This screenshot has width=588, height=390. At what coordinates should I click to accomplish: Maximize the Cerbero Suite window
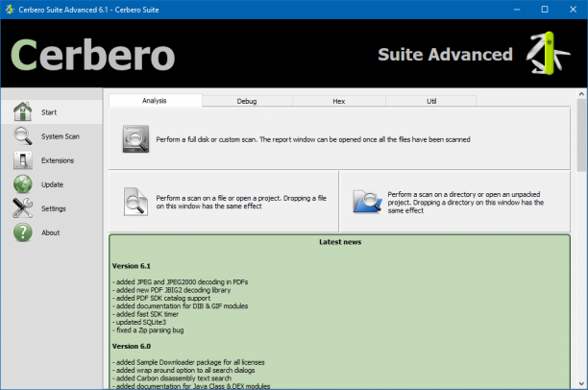545,10
